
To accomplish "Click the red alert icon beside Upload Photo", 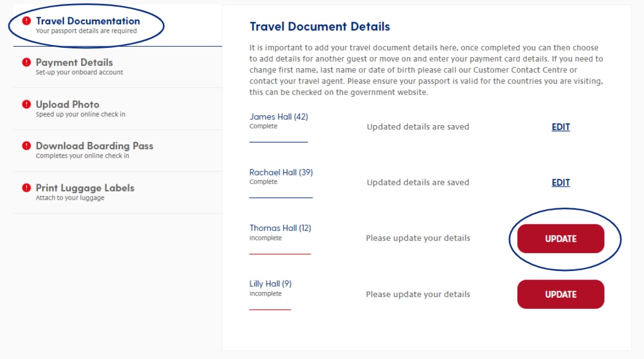I will coord(26,104).
